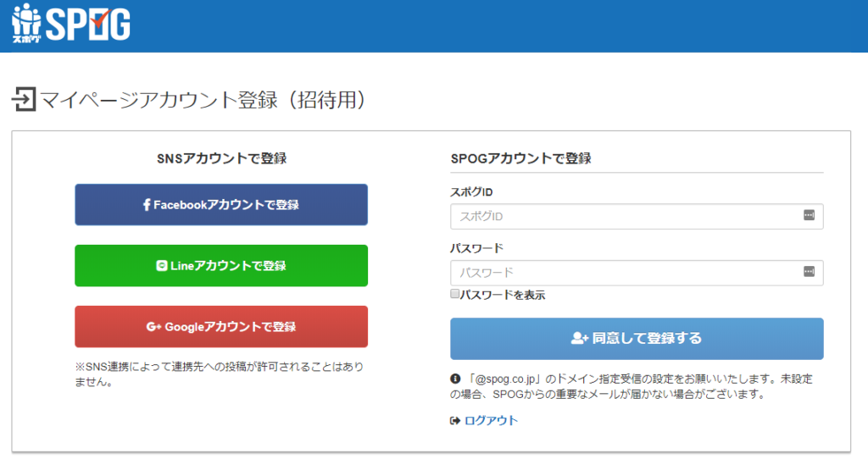Click the パスワード field label
Screen dimensions: 868x465
tap(476, 248)
